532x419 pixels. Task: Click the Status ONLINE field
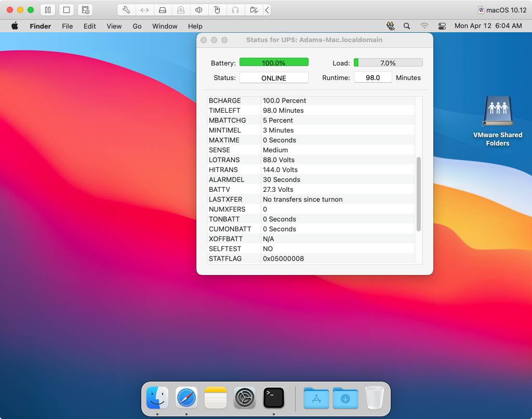(x=274, y=78)
